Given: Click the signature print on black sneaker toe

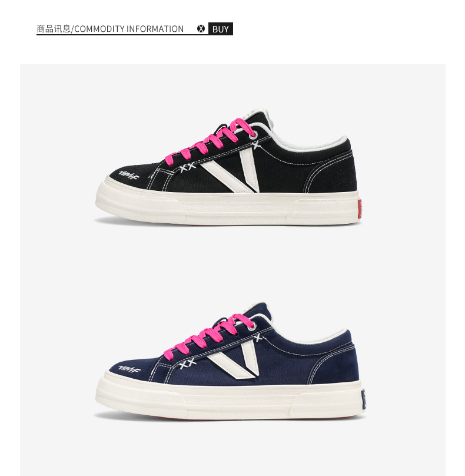Looking at the screenshot, I should [128, 174].
